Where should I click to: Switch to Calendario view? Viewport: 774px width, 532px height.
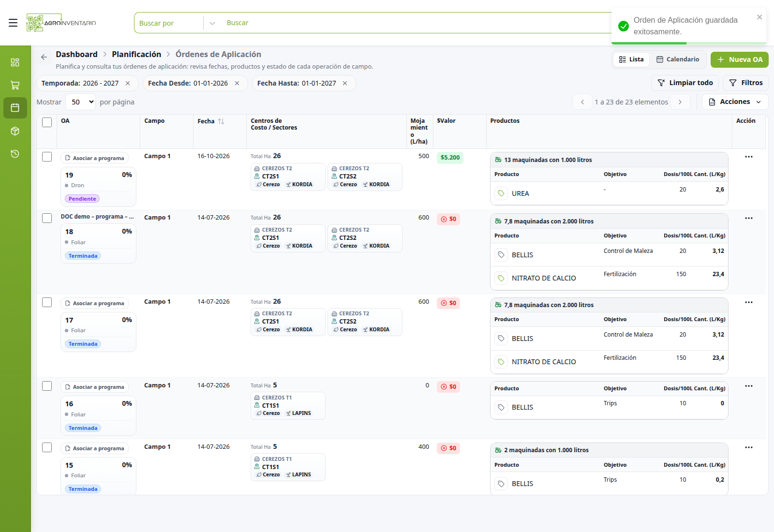(678, 59)
